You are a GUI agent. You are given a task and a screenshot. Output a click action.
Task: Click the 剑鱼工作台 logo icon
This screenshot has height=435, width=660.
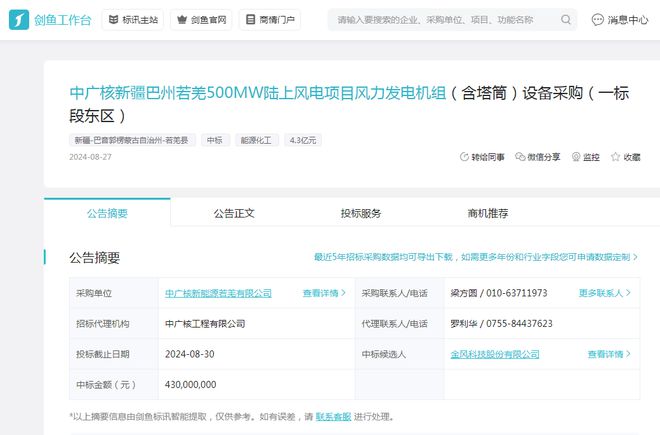pyautogui.click(x=19, y=20)
